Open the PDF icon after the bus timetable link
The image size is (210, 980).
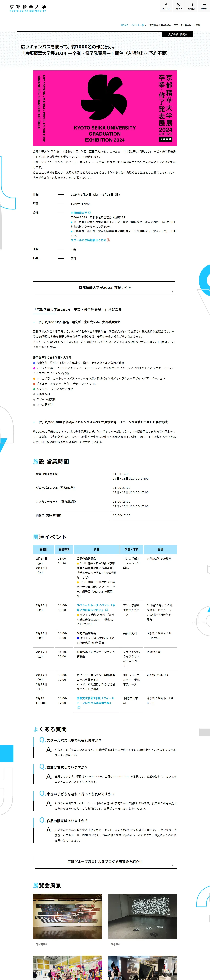tap(109, 240)
